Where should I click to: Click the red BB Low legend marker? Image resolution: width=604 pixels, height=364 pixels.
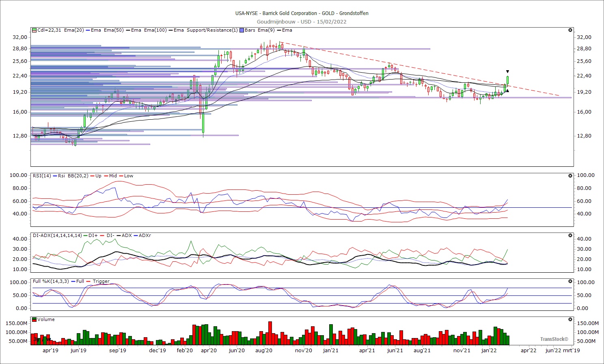(121, 176)
